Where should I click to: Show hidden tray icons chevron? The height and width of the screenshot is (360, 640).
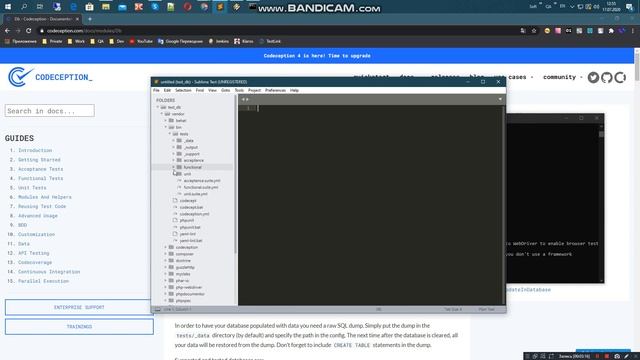pos(572,7)
